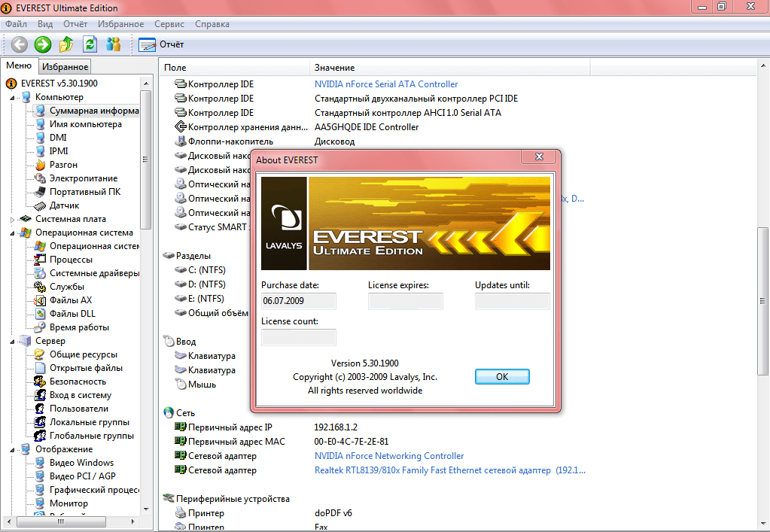Screen dimensions: 770x532
Task: Click the Разгон flame icon
Action: (40, 165)
